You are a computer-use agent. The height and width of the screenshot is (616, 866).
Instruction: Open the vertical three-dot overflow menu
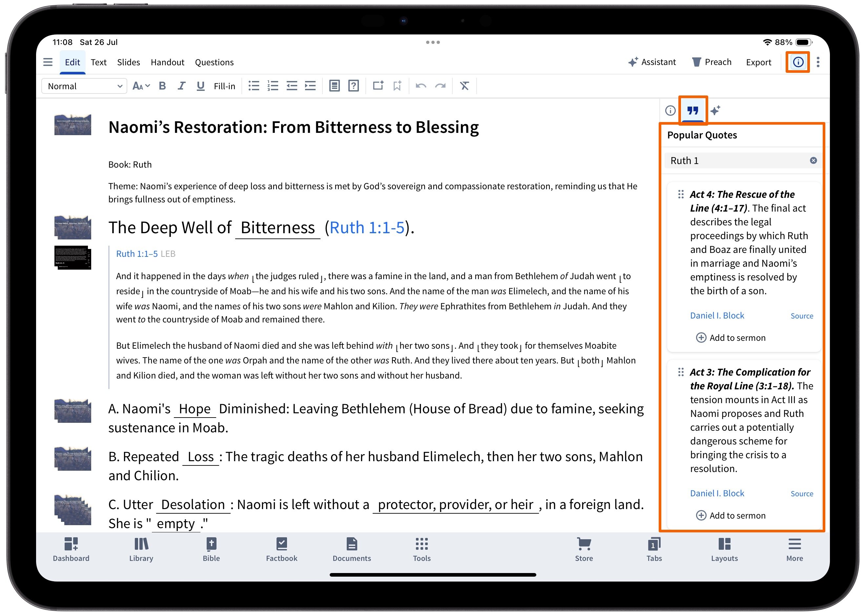pyautogui.click(x=818, y=62)
